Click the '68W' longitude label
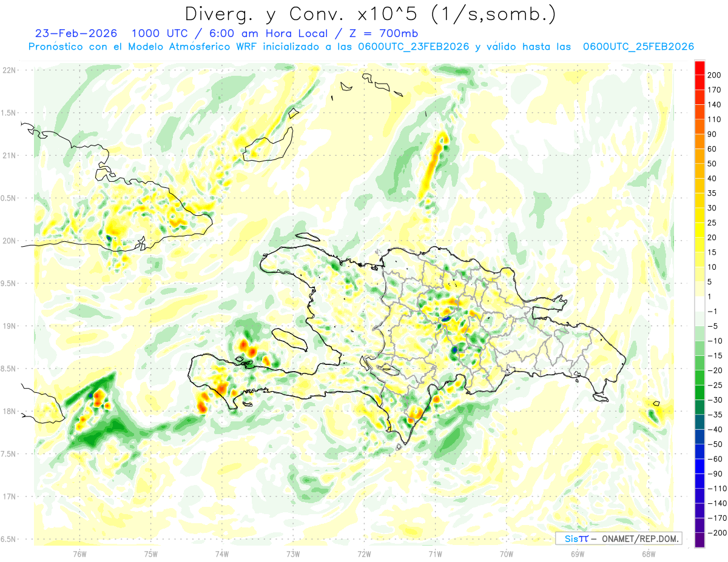This screenshot has height=562, width=728. (649, 554)
